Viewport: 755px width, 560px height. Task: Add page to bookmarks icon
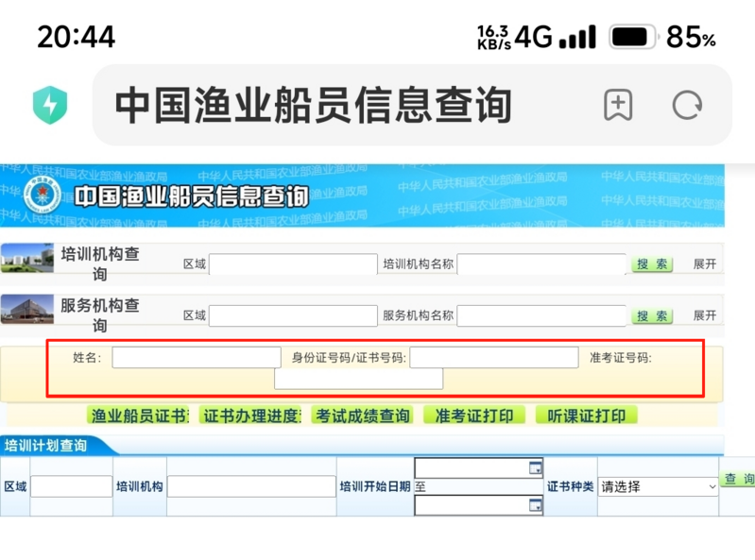[618, 105]
